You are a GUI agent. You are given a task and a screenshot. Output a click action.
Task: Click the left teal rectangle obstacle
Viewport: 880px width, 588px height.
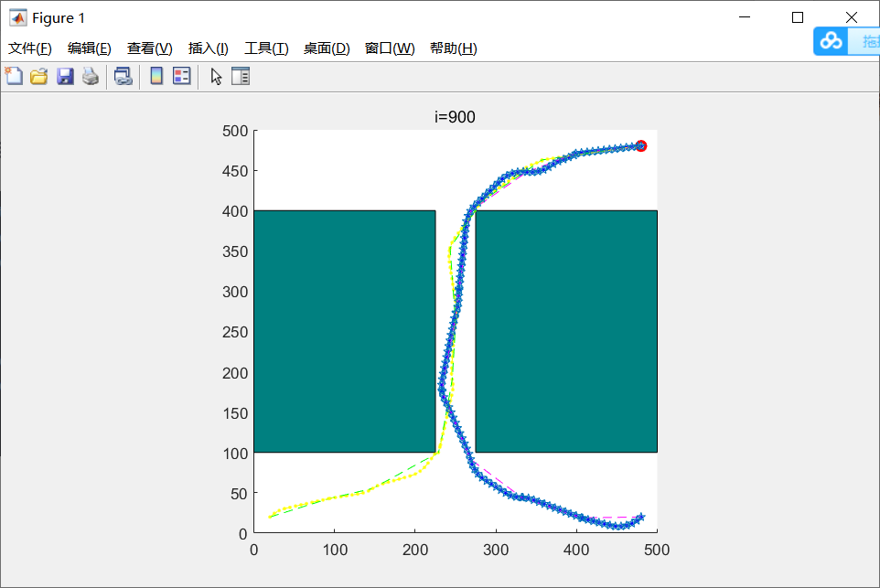coord(345,331)
